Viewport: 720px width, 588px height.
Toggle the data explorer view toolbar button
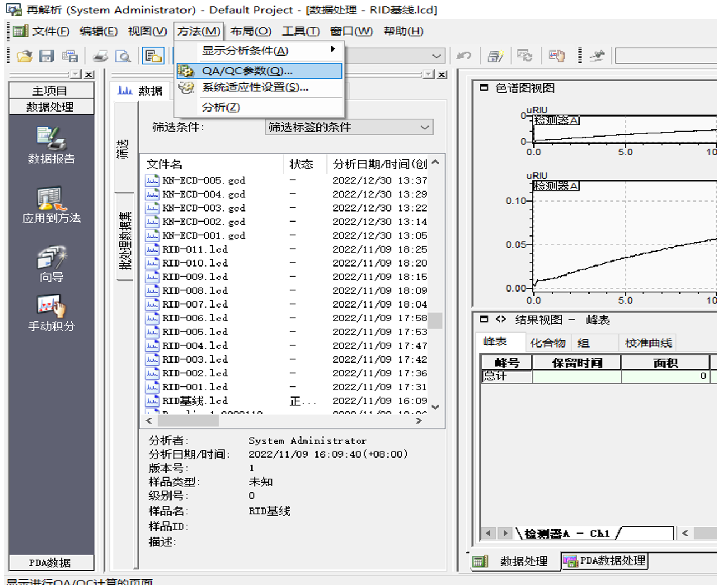tap(153, 56)
